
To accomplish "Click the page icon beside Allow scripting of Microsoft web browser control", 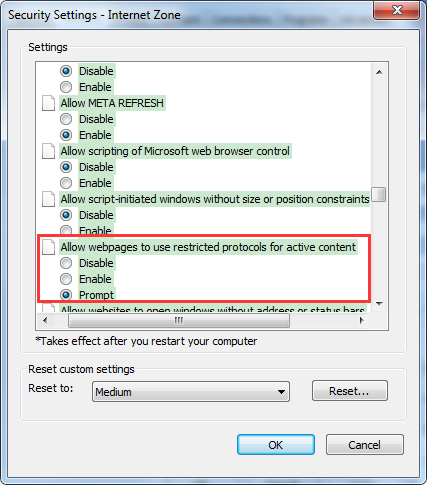I will (48, 151).
